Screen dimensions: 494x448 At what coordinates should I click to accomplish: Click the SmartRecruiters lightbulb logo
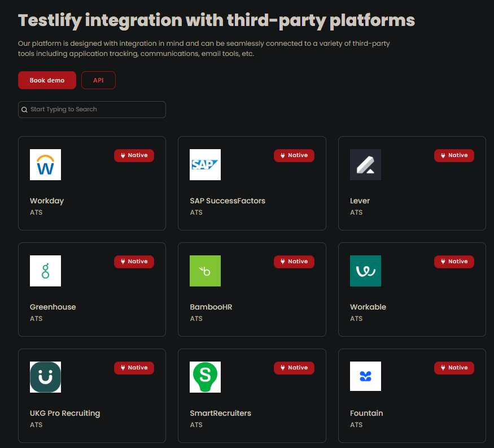coord(205,377)
